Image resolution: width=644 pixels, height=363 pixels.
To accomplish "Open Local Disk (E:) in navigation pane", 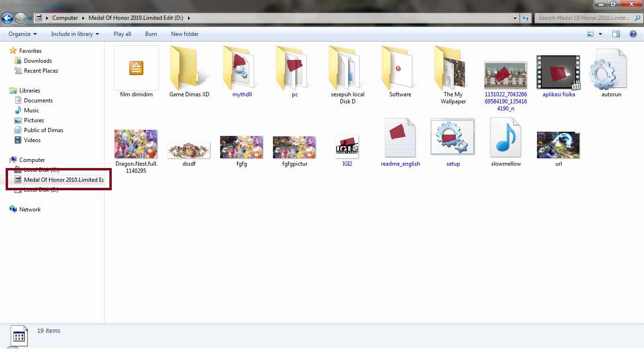I will (x=41, y=190).
